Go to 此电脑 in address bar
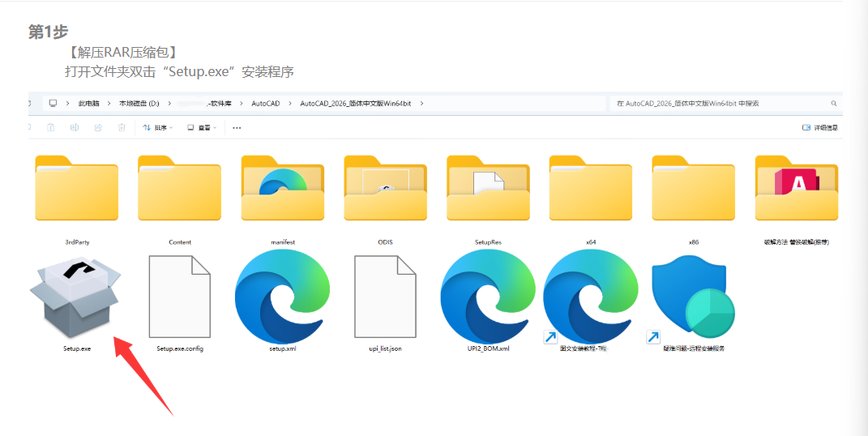 [89, 104]
